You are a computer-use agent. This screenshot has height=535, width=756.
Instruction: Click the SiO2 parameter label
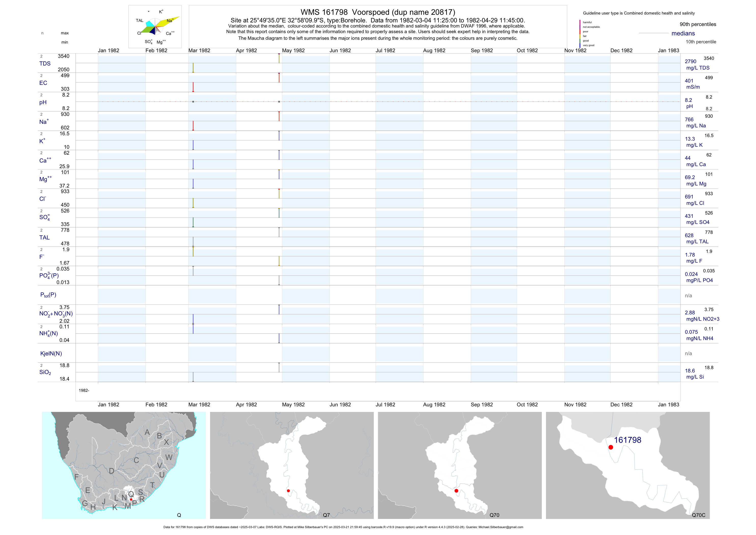[45, 372]
